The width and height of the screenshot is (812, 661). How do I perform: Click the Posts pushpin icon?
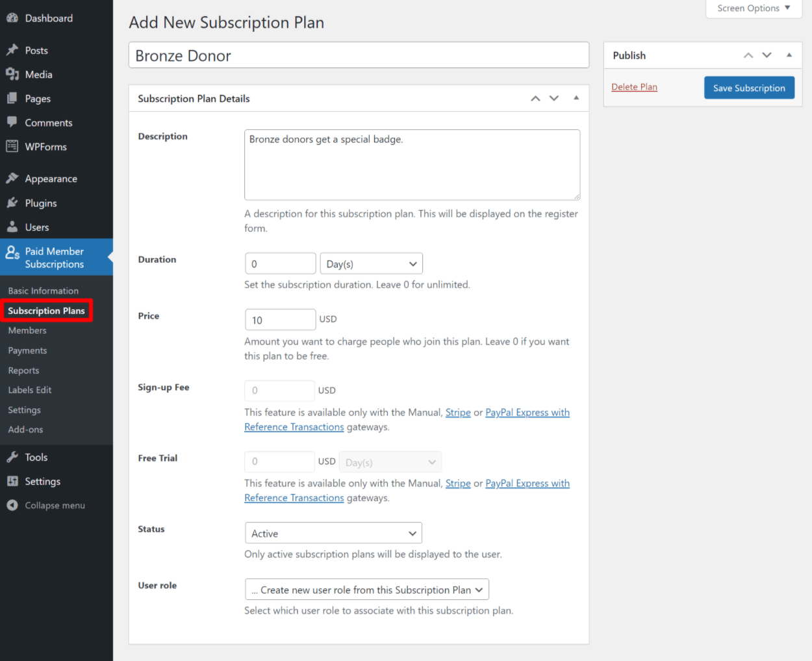pos(12,50)
